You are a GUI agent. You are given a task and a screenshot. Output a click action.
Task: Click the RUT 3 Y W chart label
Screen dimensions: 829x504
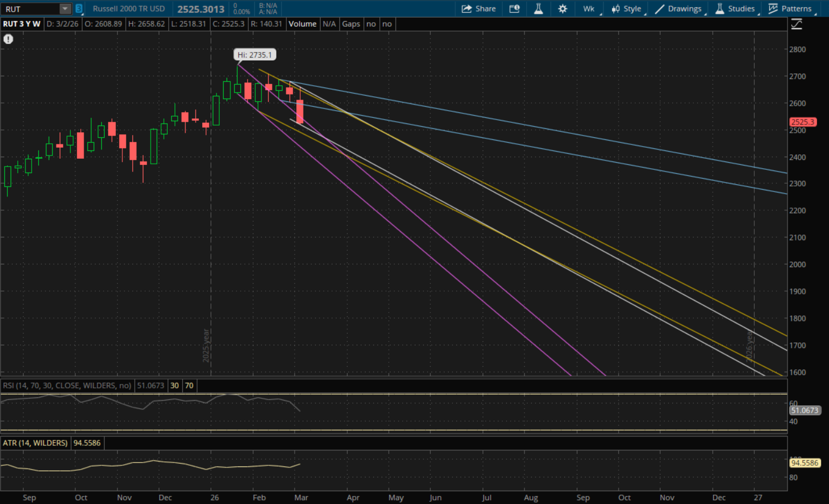point(22,24)
